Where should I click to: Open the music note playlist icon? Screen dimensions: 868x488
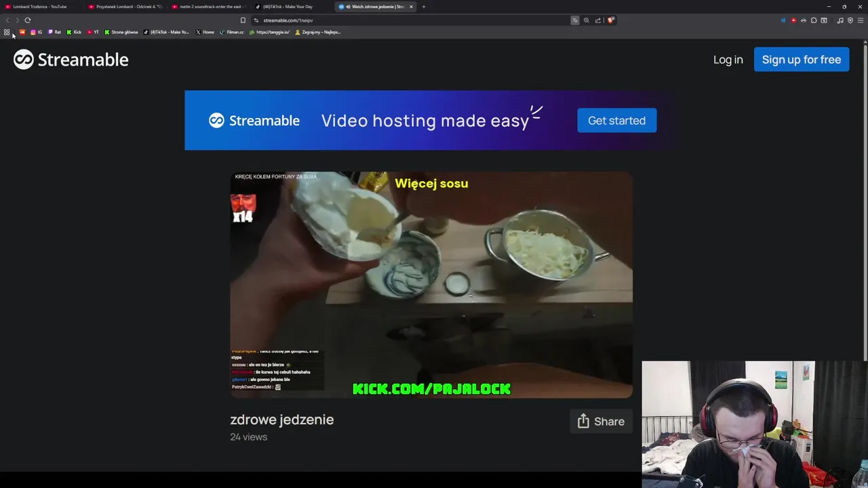[840, 20]
